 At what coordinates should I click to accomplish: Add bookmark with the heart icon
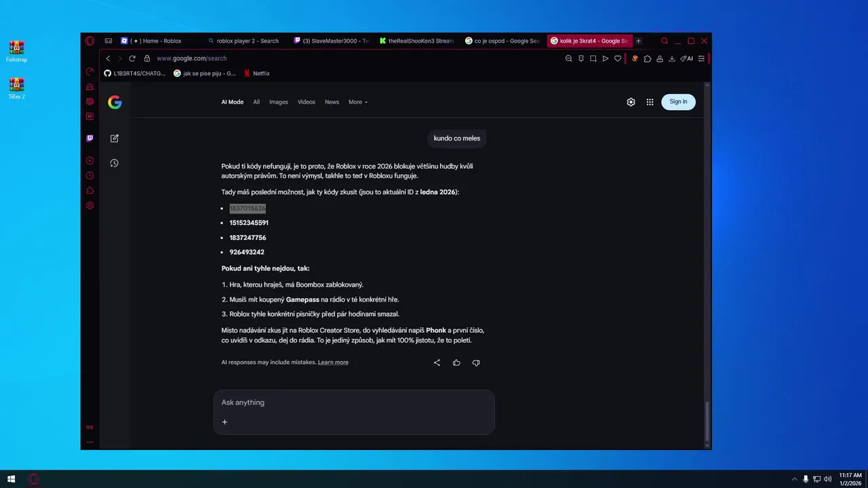pos(618,58)
